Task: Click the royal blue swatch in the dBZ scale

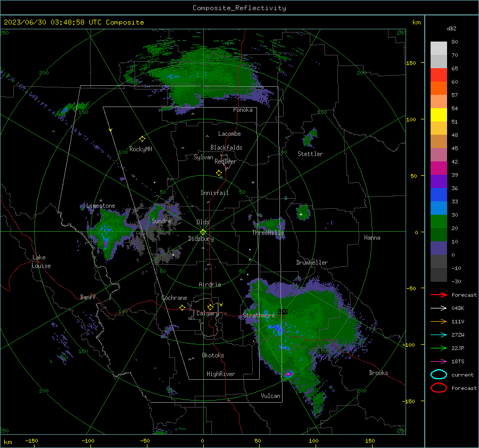Action: click(439, 195)
